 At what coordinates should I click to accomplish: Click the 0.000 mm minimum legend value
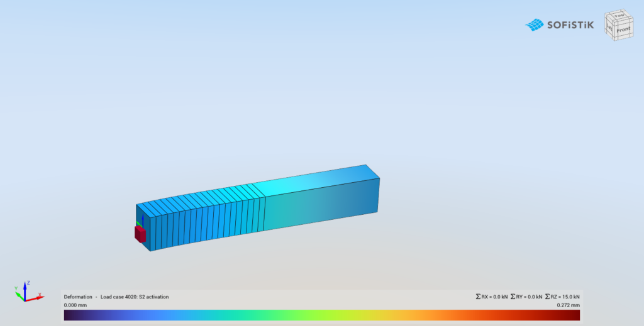tap(75, 305)
